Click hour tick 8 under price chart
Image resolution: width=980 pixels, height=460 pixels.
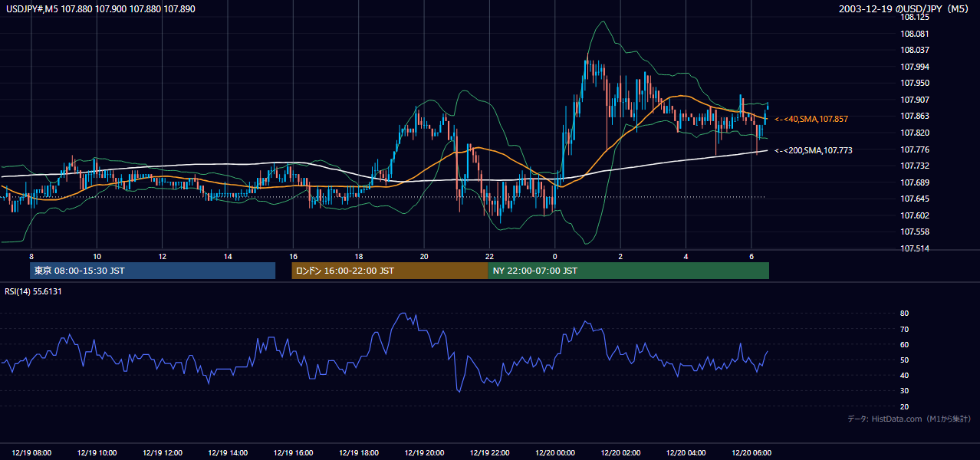[31, 256]
